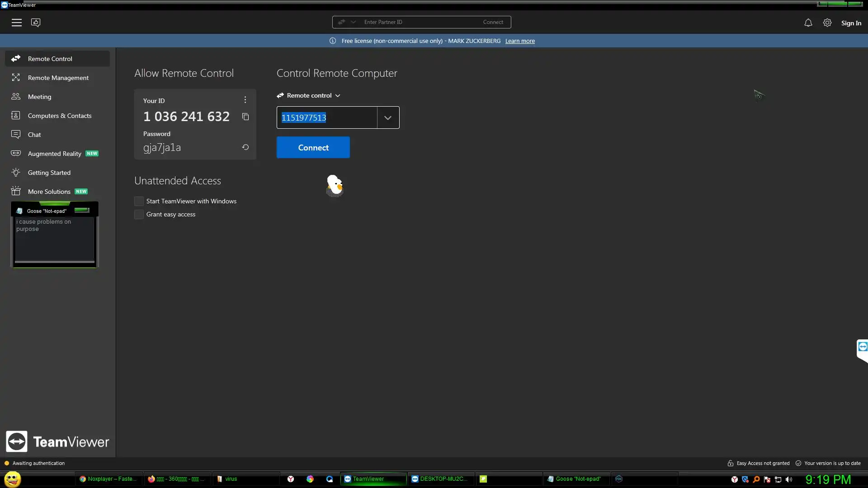Screen dimensions: 868x488
Task: Check Grant easy access box
Action: coord(139,215)
